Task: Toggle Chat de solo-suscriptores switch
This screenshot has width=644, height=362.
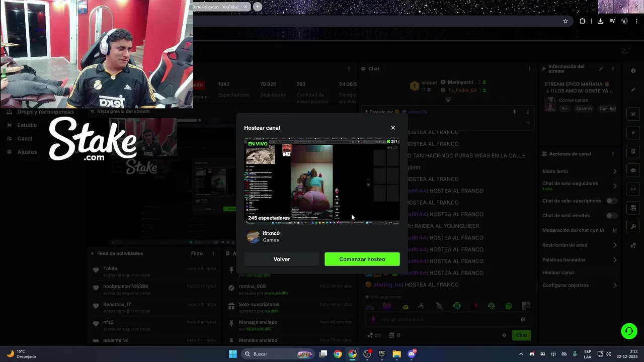Action: point(611,201)
